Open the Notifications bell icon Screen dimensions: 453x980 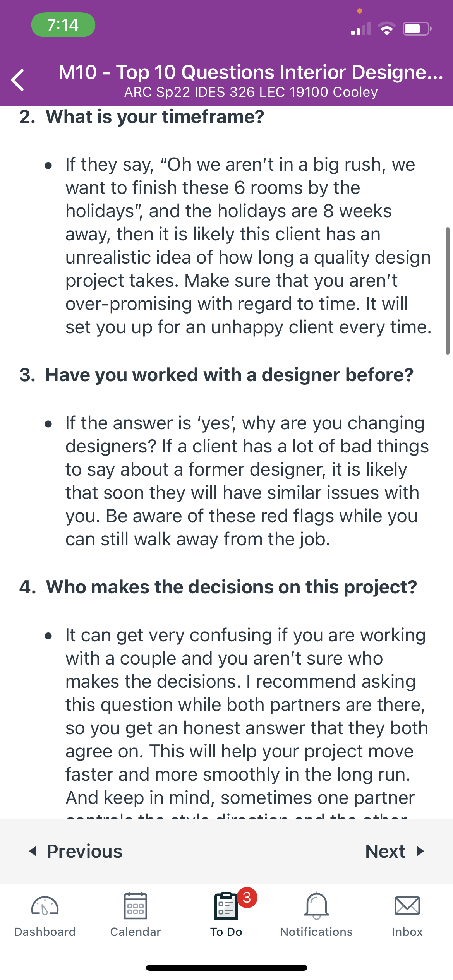point(317,906)
